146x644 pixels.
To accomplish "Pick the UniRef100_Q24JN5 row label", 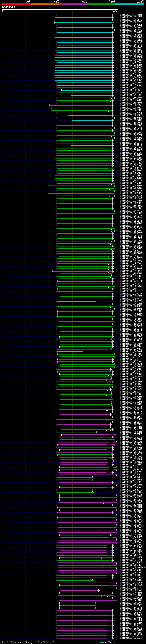I will pos(131,65).
